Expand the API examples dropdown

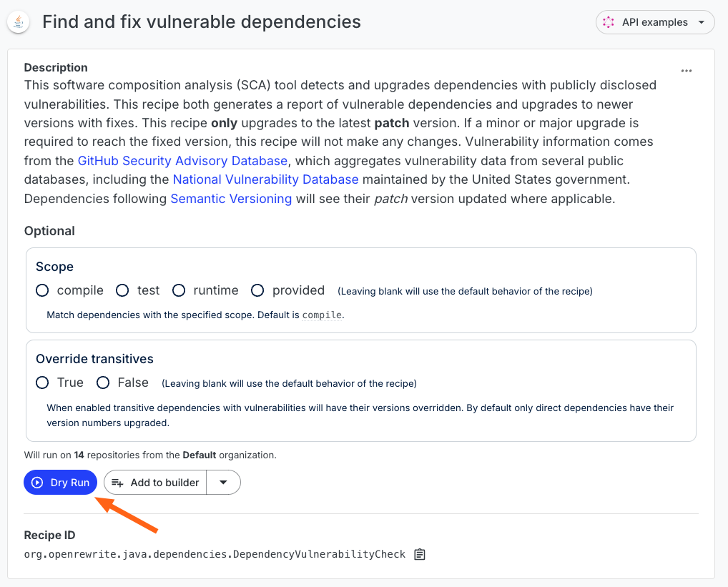[x=702, y=22]
